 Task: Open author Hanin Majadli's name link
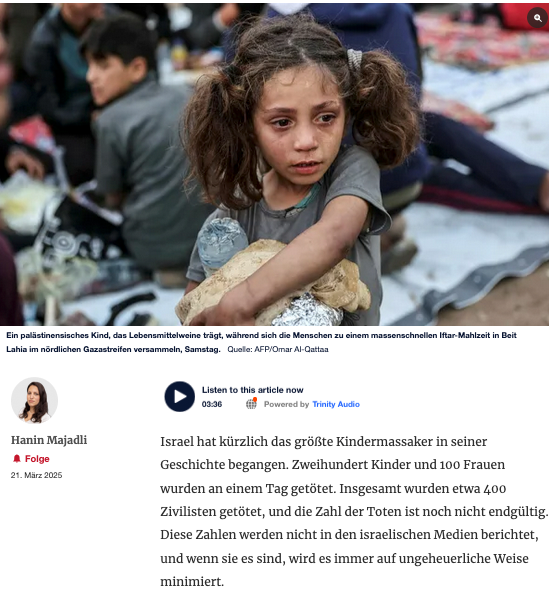(x=49, y=439)
